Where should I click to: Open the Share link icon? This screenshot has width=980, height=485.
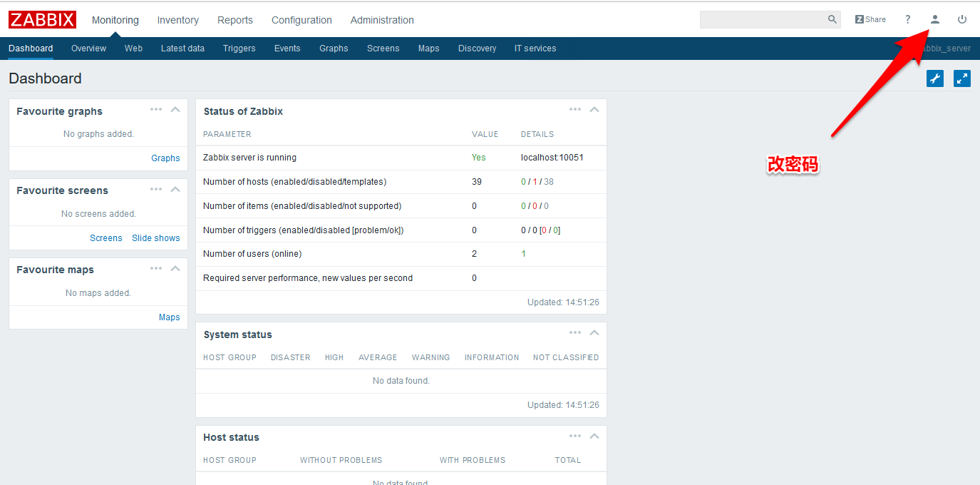click(870, 20)
